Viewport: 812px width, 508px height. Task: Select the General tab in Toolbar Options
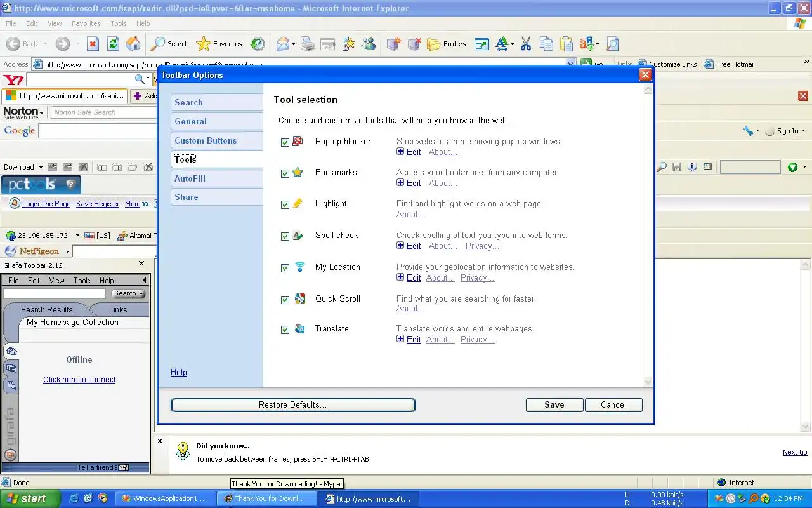[217, 121]
